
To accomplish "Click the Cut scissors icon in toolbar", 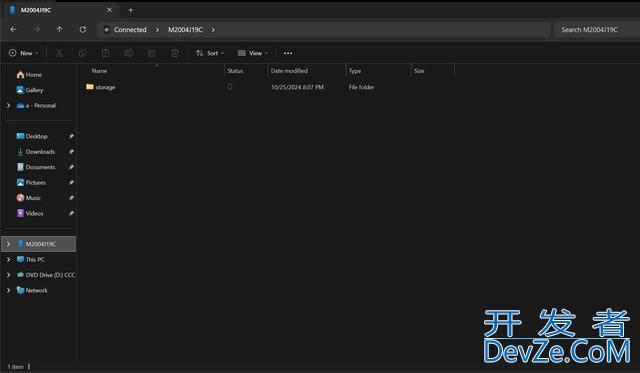I will 59,53.
